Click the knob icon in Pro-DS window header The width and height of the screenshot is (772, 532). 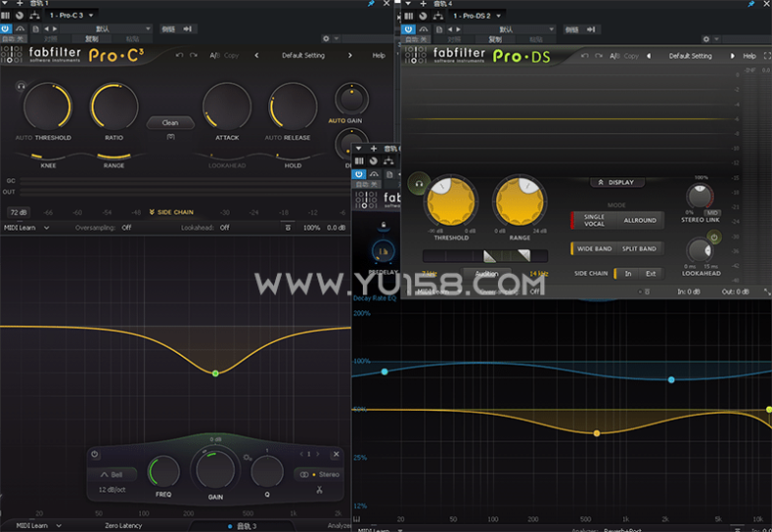coord(423,16)
